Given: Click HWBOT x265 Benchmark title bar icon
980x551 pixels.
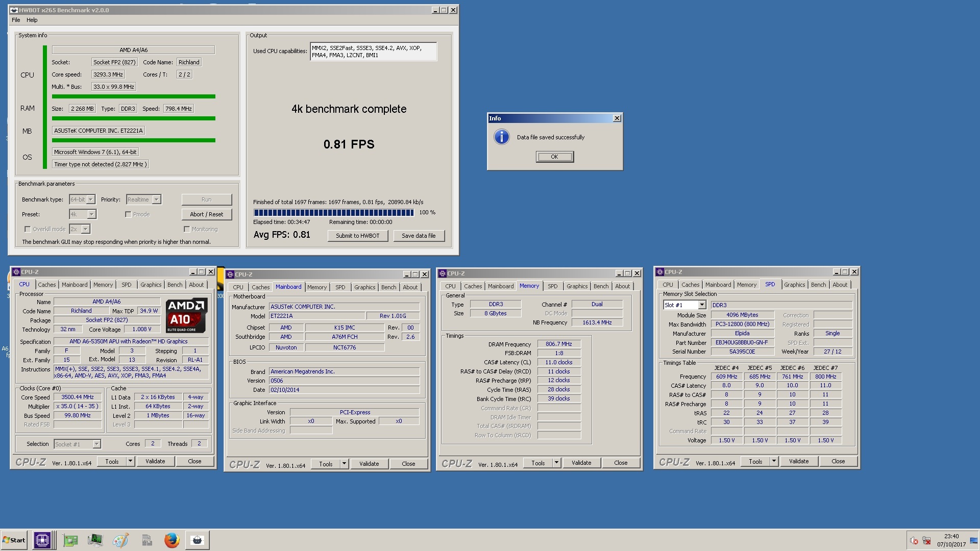Looking at the screenshot, I should (x=14, y=10).
